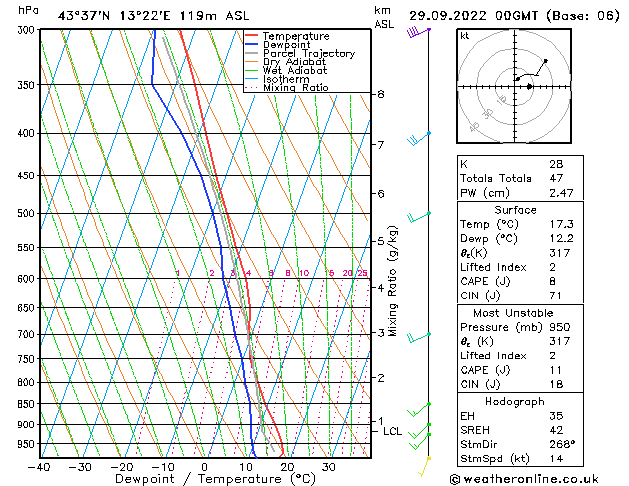Select the Dry Adiabat legend label
Screen dimensions: 629x486
(294, 62)
